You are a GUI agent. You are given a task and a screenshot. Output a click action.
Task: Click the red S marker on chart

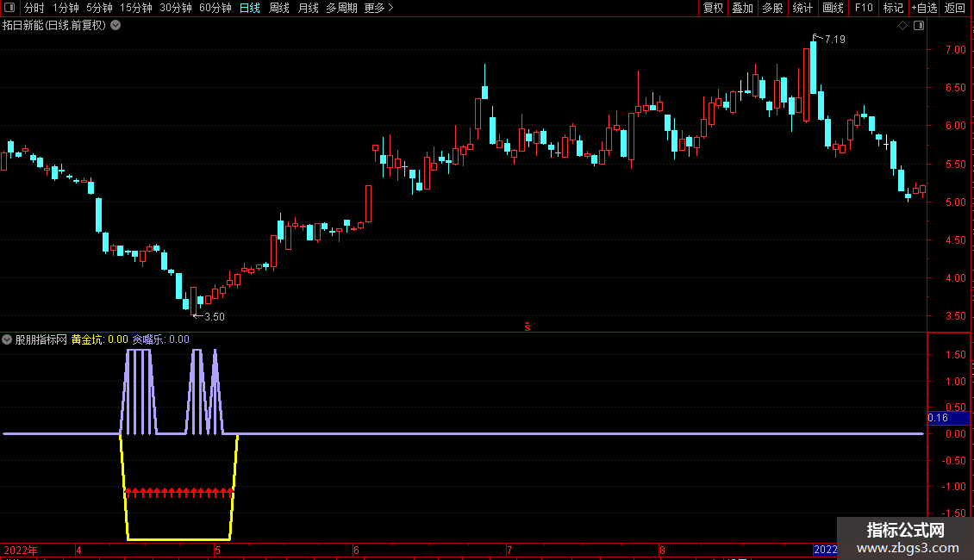528,327
